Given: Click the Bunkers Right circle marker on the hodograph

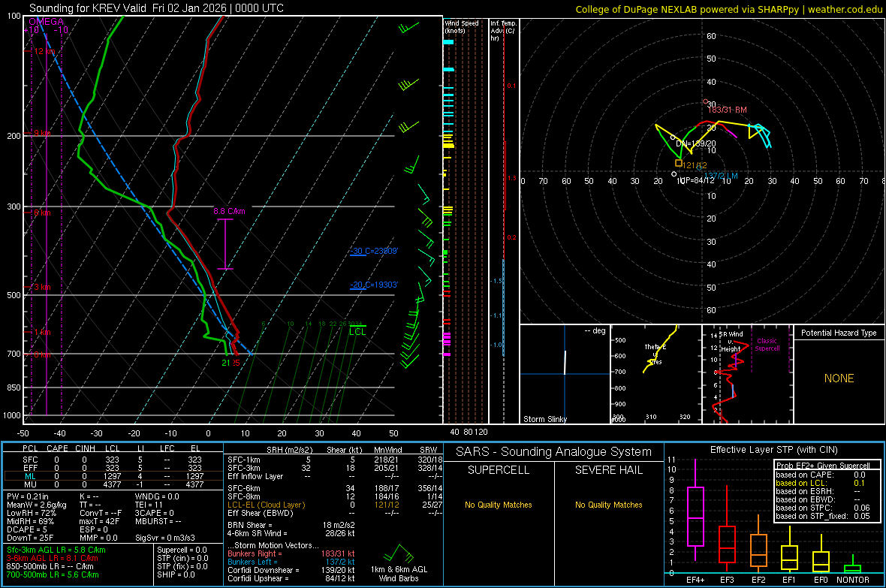Looking at the screenshot, I should point(706,102).
